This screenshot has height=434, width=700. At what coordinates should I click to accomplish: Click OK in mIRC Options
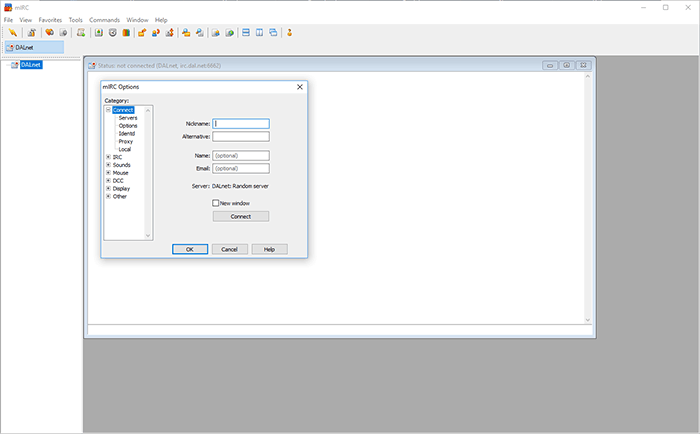pos(190,249)
